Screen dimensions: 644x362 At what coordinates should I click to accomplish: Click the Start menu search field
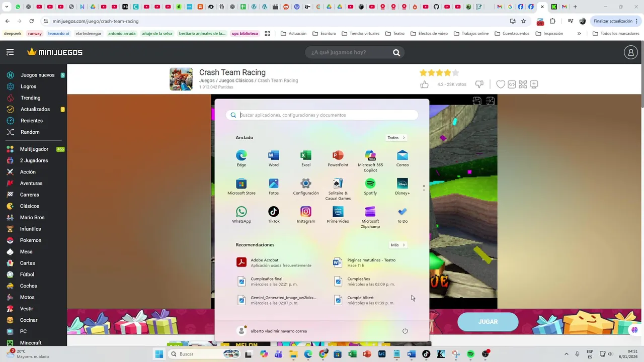point(322,115)
